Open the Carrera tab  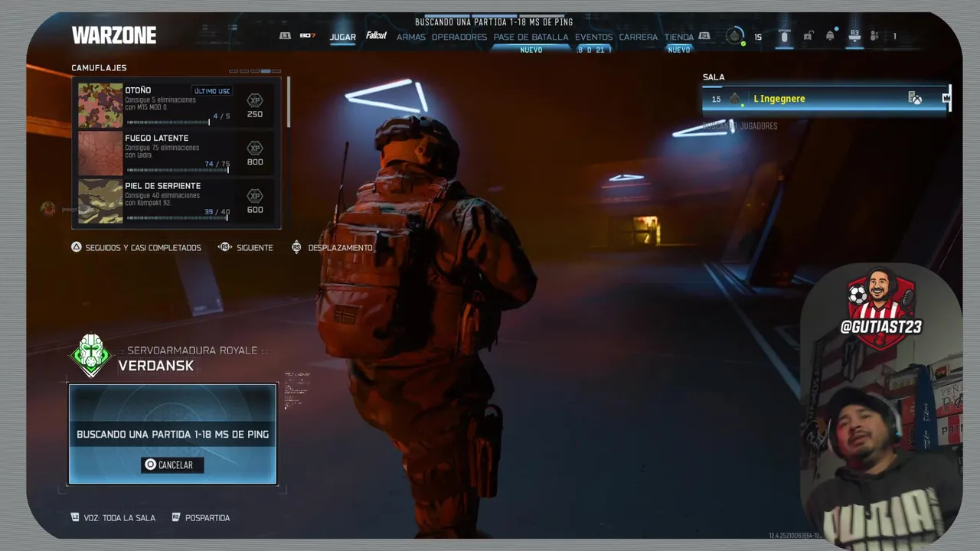click(x=639, y=37)
